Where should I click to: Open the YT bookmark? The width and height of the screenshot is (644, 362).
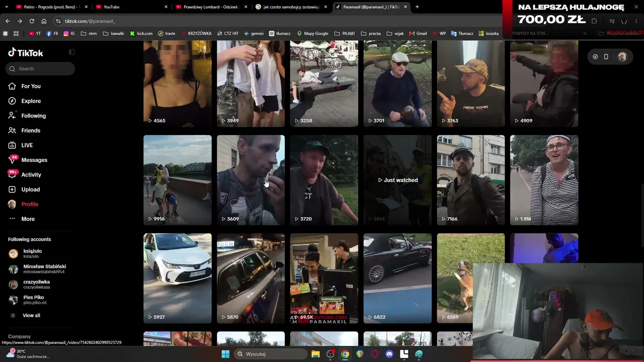(x=35, y=34)
